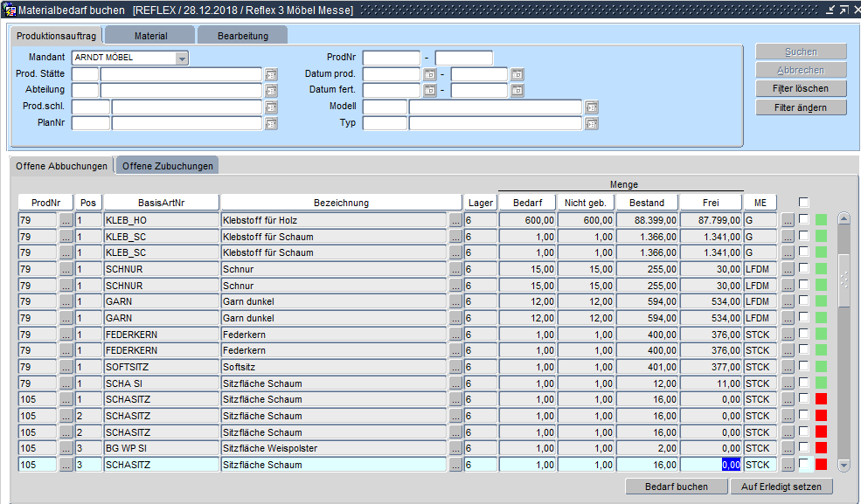Tick checkbox for BG WP SI row

click(x=803, y=448)
